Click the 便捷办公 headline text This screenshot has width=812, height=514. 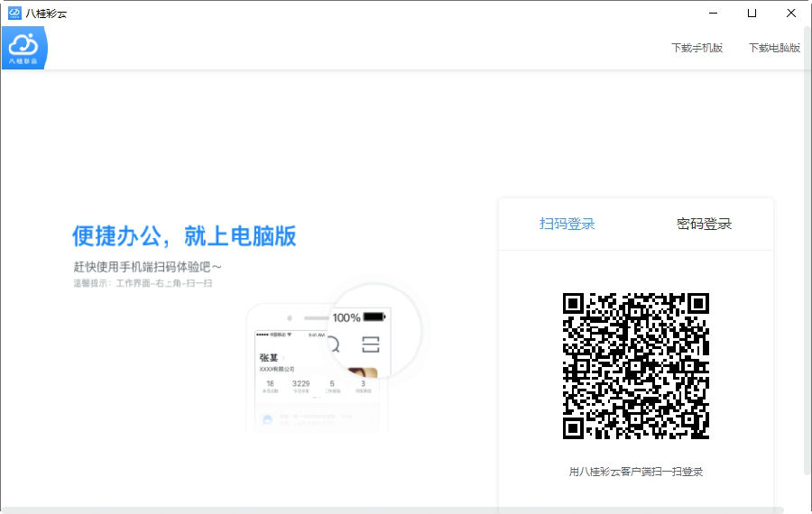click(x=184, y=236)
